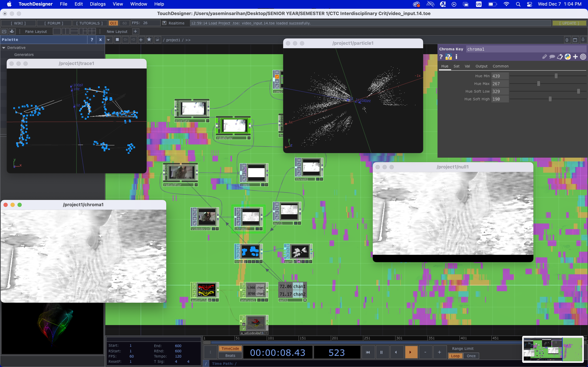Select the four-pane grid layout icon
Image resolution: width=588 pixels, height=367 pixels.
[92, 31]
